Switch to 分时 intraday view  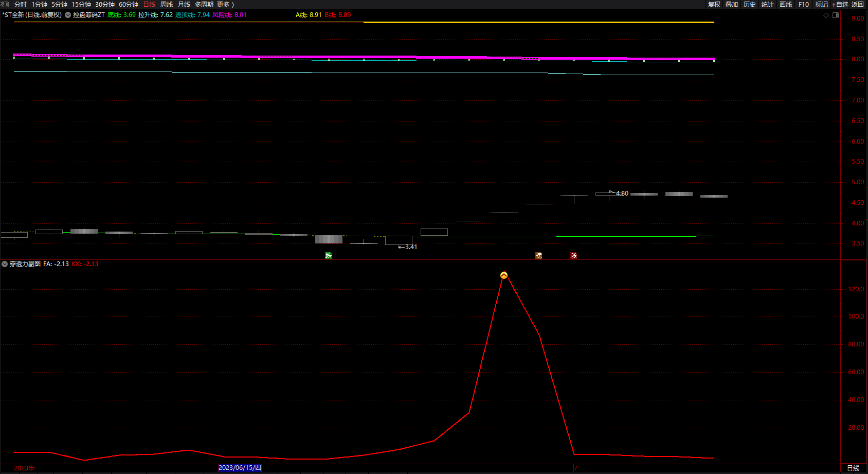click(21, 5)
